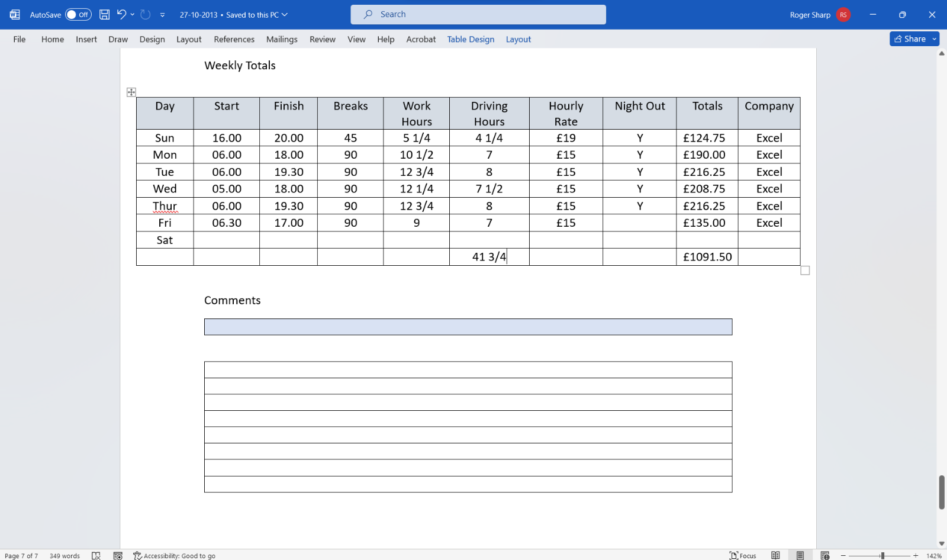Open the References ribbon tab
The image size is (947, 560).
point(234,39)
